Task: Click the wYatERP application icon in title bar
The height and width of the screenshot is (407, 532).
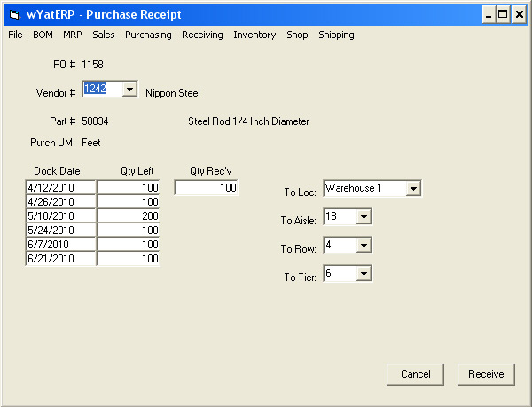Action: 14,15
